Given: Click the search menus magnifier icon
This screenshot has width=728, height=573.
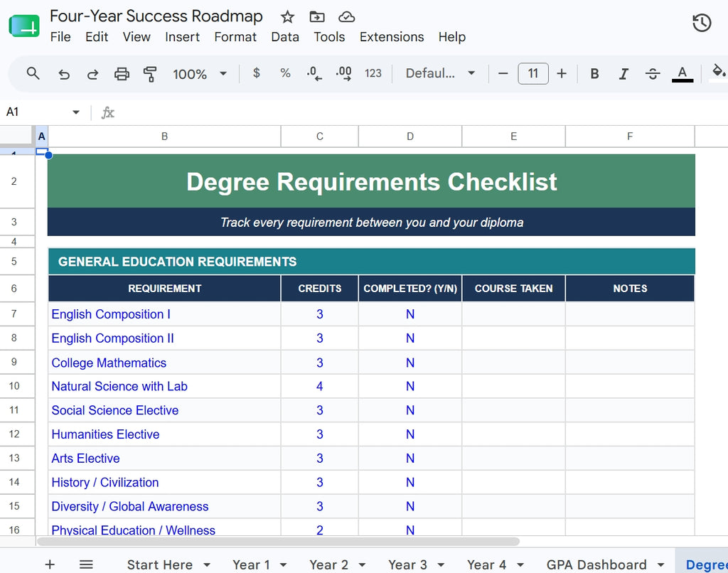Looking at the screenshot, I should pos(33,73).
